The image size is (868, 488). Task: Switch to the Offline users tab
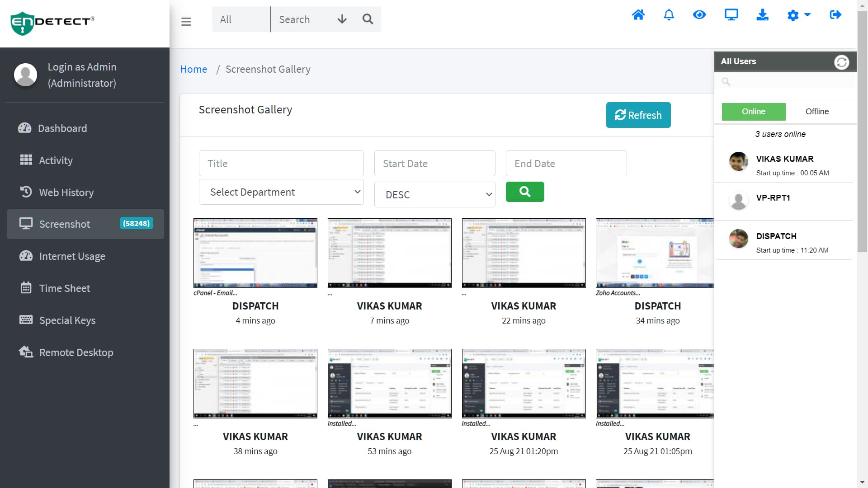[x=817, y=112]
